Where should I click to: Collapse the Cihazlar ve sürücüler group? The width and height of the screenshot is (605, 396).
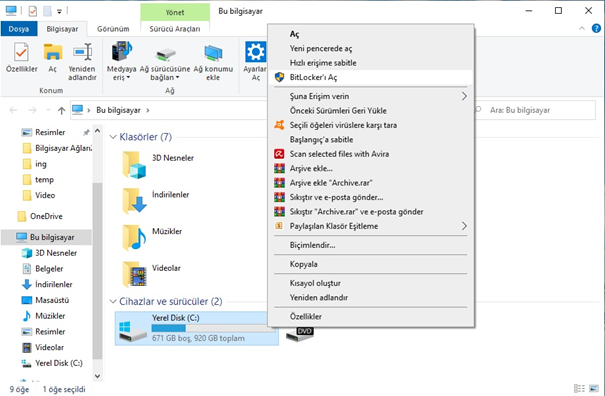[113, 301]
